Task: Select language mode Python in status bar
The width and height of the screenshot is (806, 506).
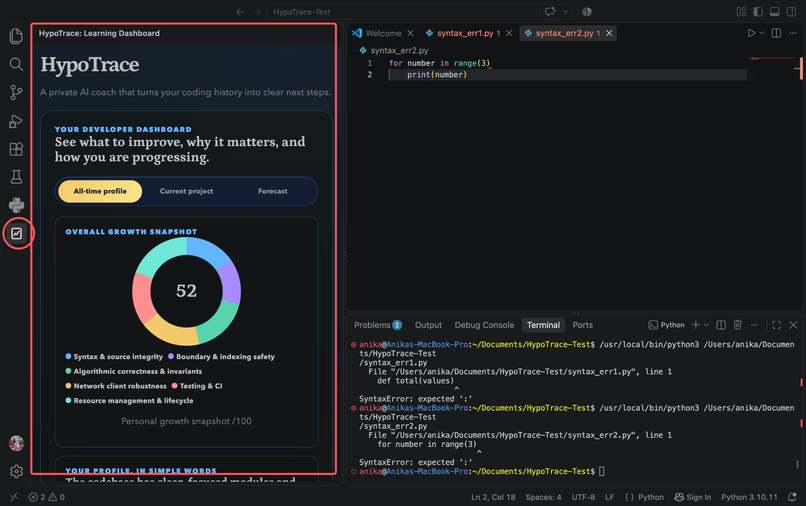Action: (651, 497)
